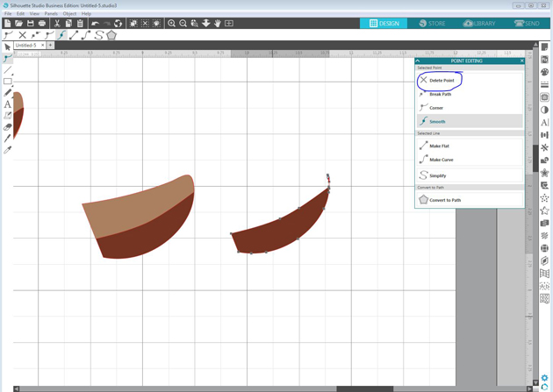
Task: Select the Eraser tool
Action: tap(7, 127)
